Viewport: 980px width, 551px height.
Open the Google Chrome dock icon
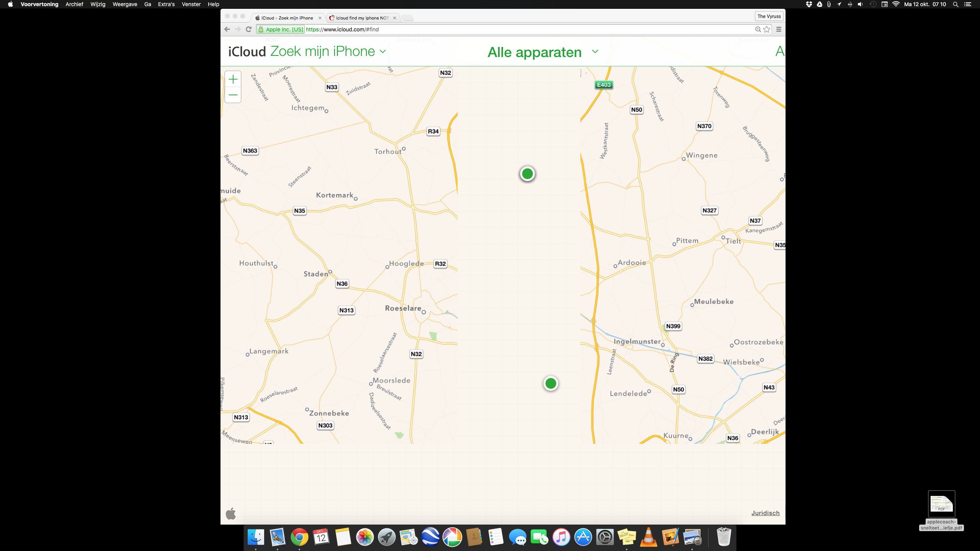299,537
